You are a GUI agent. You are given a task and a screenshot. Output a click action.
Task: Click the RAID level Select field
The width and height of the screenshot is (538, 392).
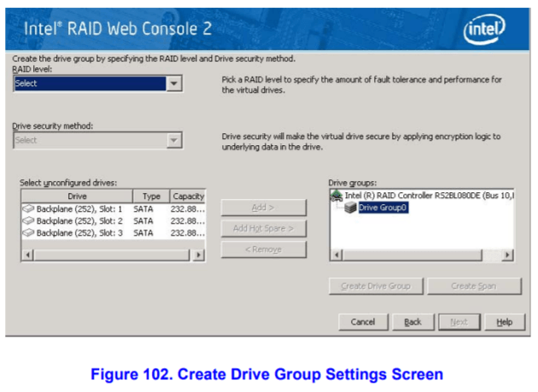coord(90,84)
